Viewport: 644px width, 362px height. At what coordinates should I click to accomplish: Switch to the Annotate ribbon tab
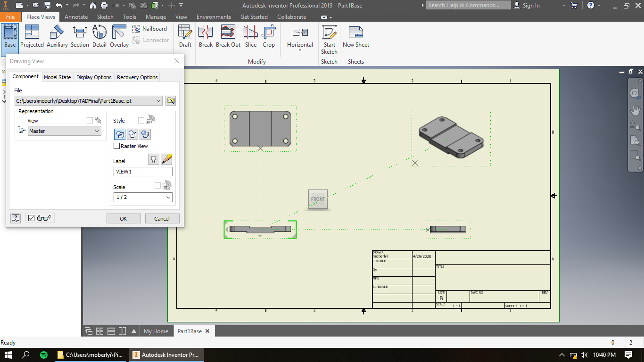76,16
